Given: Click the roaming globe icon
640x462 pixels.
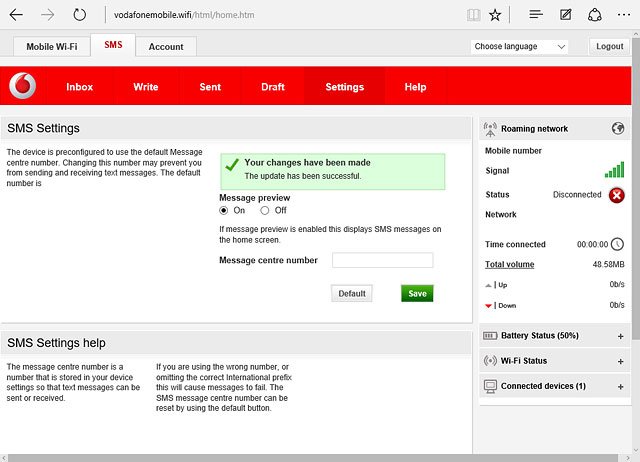Looking at the screenshot, I should tap(618, 128).
